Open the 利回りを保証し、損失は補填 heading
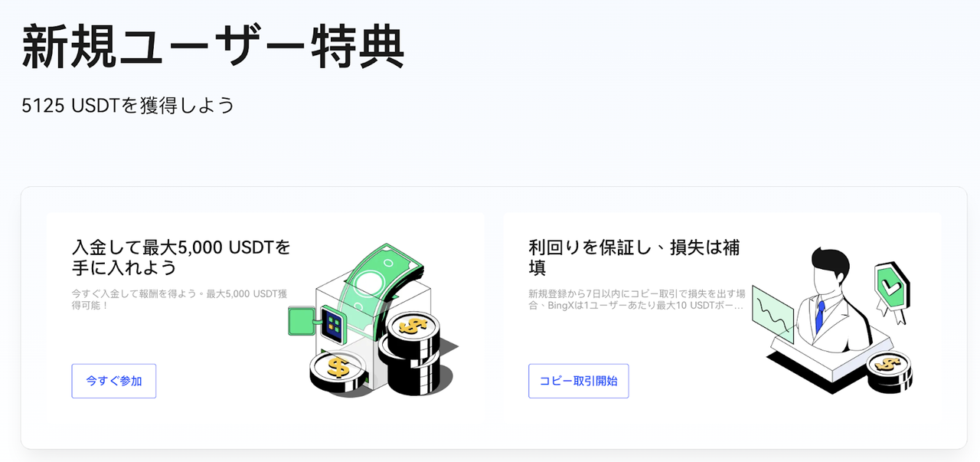 (635, 257)
